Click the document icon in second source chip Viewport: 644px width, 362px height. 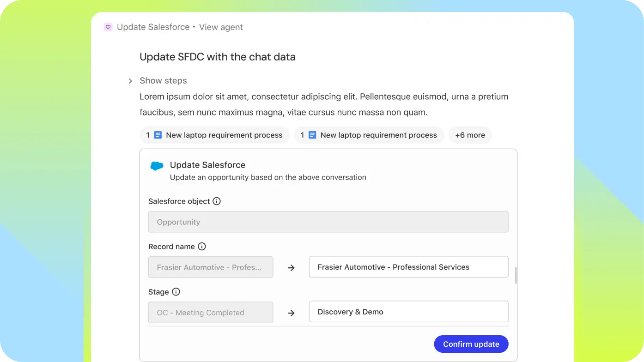pyautogui.click(x=312, y=135)
